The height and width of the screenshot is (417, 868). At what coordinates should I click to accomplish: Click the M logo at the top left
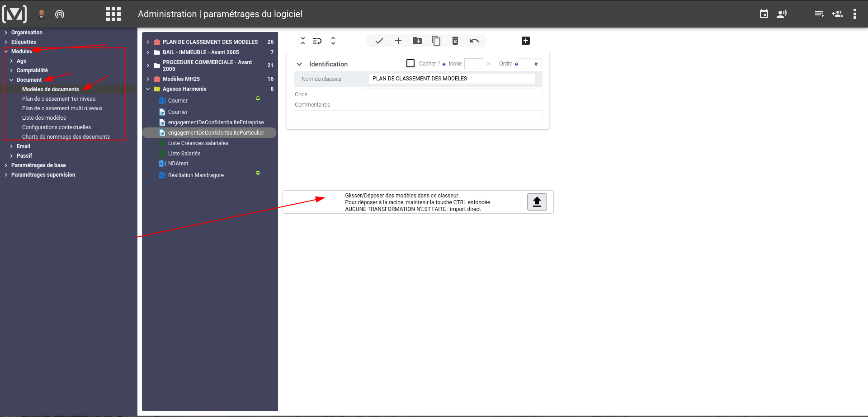pyautogui.click(x=14, y=14)
